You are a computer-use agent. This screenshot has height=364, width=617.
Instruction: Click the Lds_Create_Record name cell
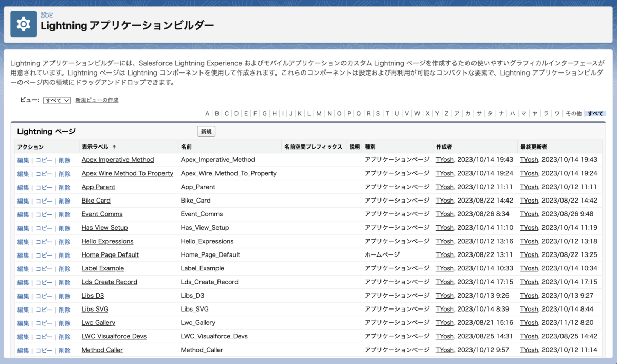click(x=209, y=282)
